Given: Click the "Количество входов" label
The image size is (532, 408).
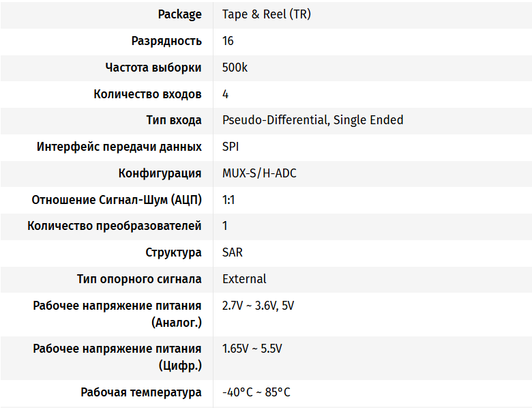Looking at the screenshot, I should (147, 94).
